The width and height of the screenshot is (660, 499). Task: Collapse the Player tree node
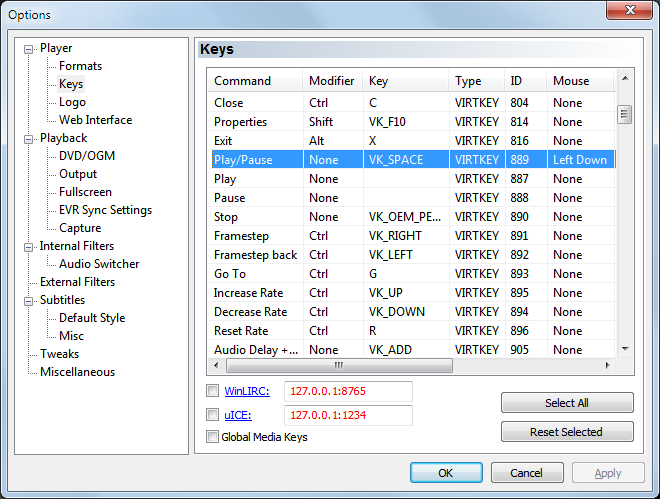[x=28, y=50]
